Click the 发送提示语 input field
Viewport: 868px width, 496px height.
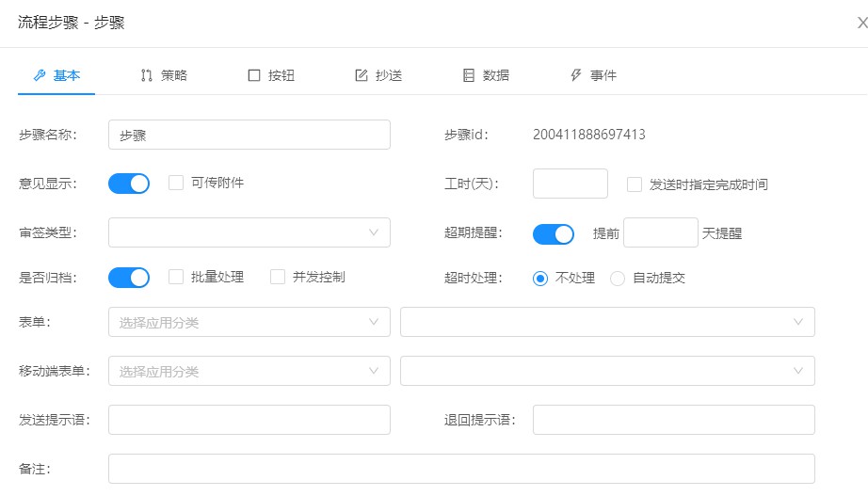coord(249,420)
